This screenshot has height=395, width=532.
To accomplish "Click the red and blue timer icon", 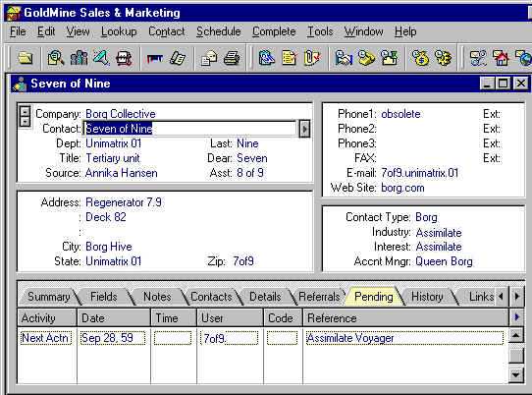I will coord(155,58).
